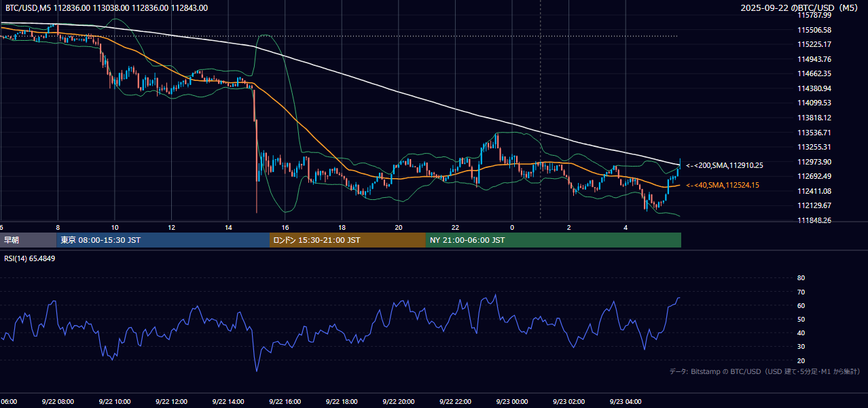Click the RSI level 80 label
The image size is (868, 408).
[801, 278]
